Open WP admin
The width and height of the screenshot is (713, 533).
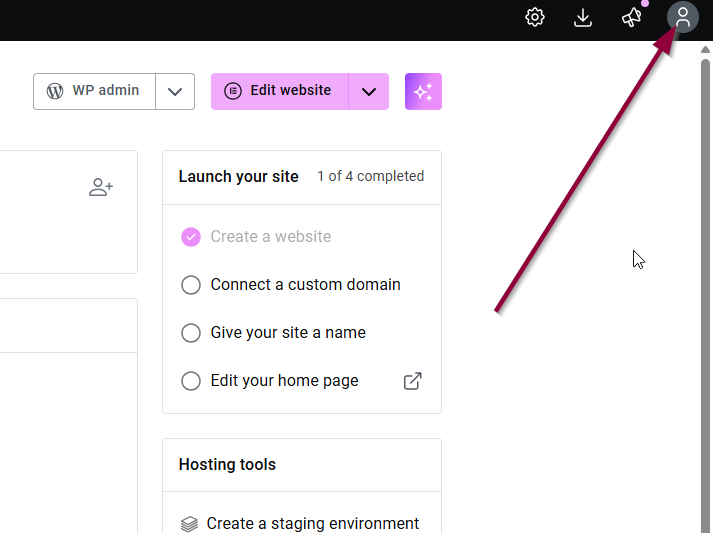(95, 91)
